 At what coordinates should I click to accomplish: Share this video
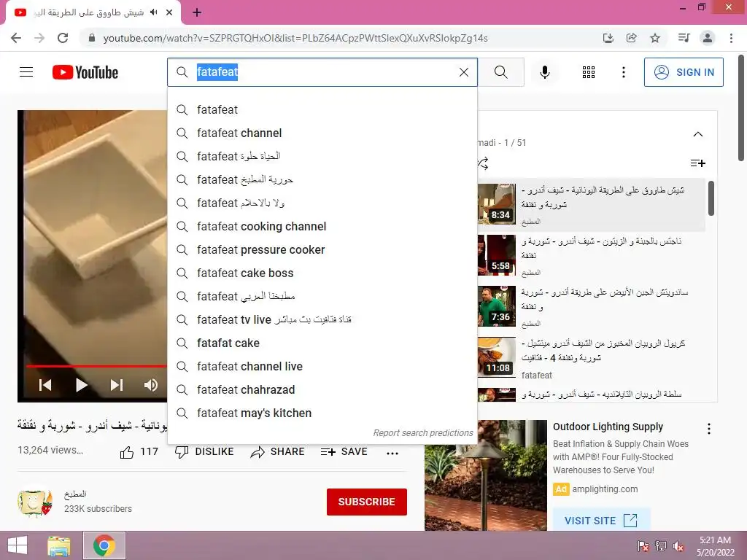(277, 452)
